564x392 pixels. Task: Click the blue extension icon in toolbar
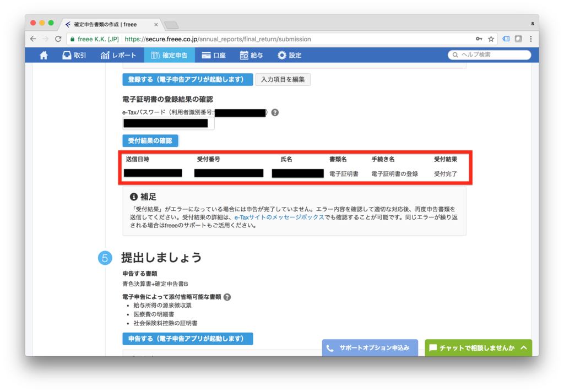[506, 39]
